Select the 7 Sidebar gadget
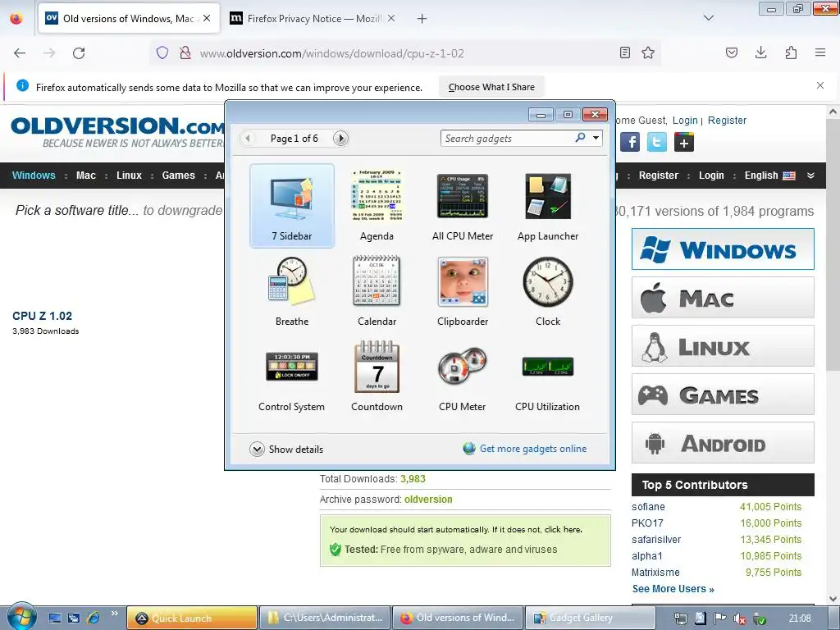This screenshot has height=630, width=840. [292, 206]
